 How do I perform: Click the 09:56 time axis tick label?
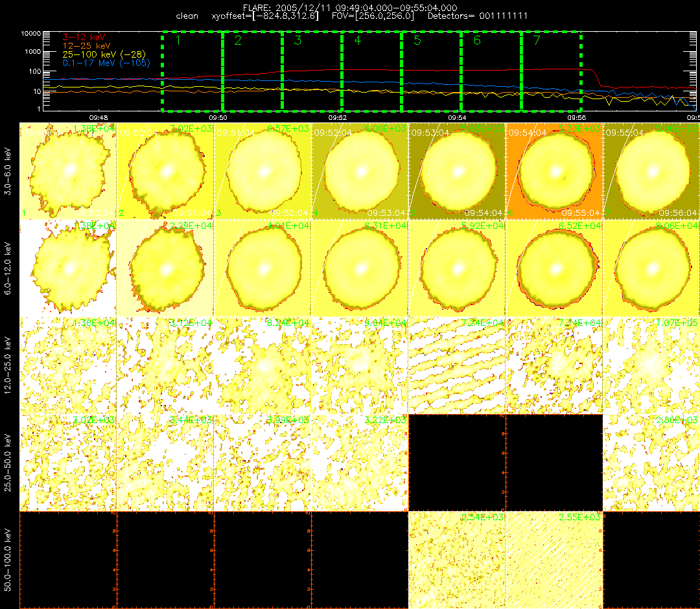(577, 118)
